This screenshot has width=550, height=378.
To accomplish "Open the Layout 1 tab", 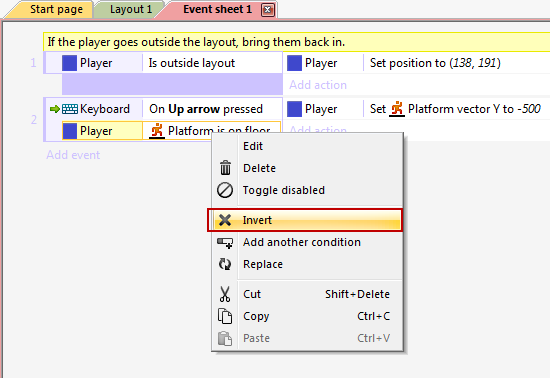I will tap(131, 9).
